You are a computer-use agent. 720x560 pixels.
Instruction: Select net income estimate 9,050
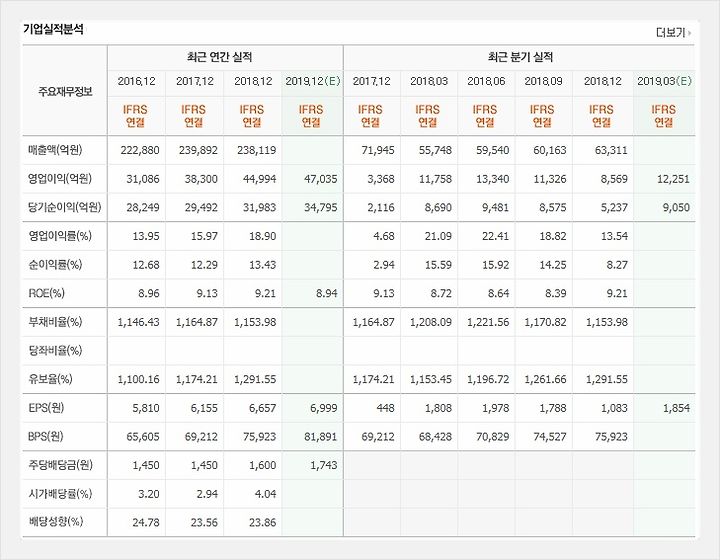[x=676, y=207]
